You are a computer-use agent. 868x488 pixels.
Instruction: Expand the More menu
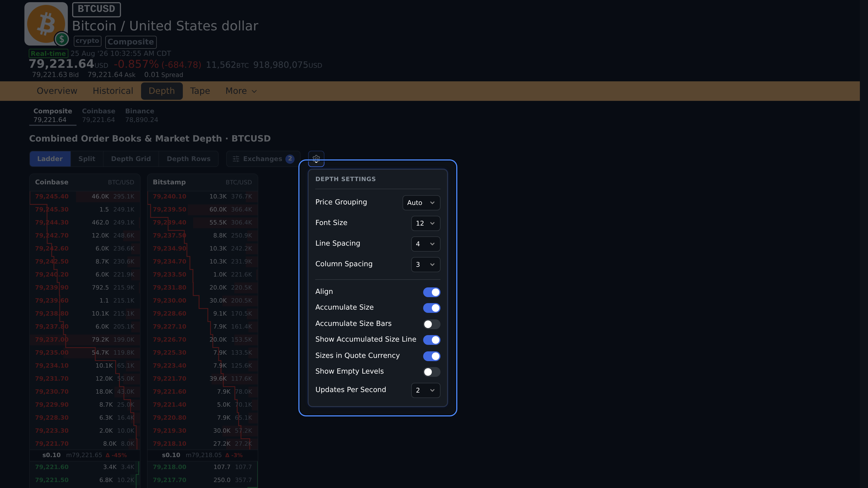(241, 91)
